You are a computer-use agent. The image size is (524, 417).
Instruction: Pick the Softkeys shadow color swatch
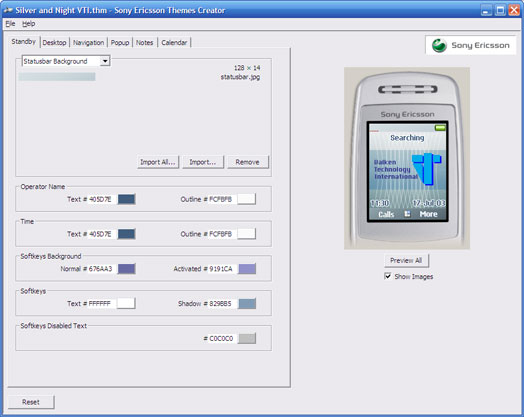coord(247,303)
